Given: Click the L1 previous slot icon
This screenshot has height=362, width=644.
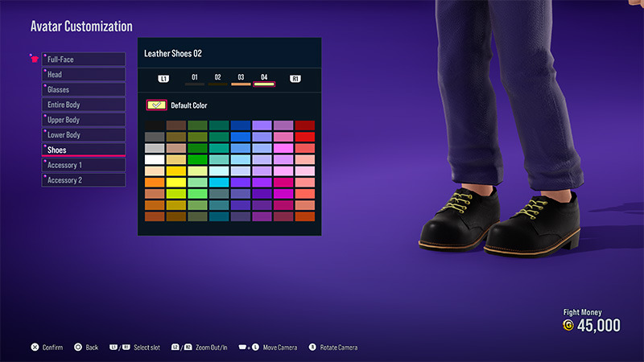Looking at the screenshot, I should tap(163, 78).
